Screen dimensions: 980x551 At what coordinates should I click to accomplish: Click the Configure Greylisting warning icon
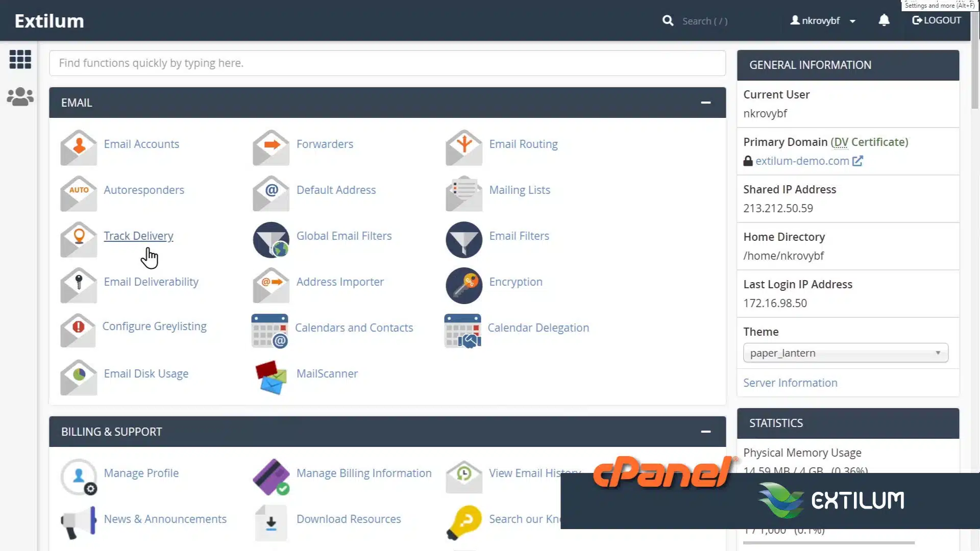tap(78, 331)
